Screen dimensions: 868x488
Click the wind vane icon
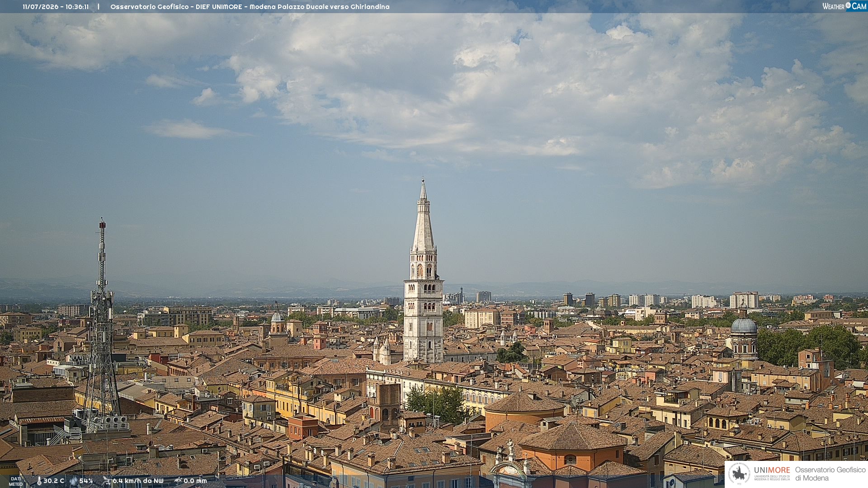pyautogui.click(x=107, y=481)
